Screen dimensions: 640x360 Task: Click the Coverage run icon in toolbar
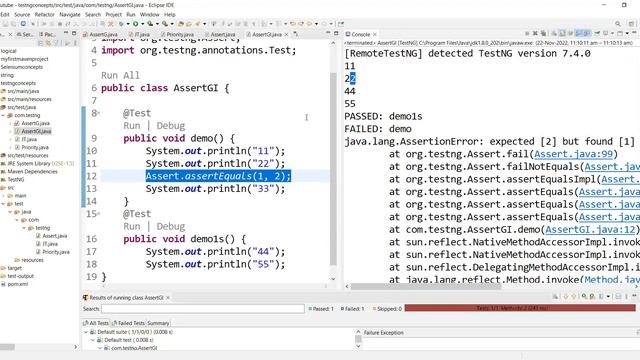pos(150,24)
